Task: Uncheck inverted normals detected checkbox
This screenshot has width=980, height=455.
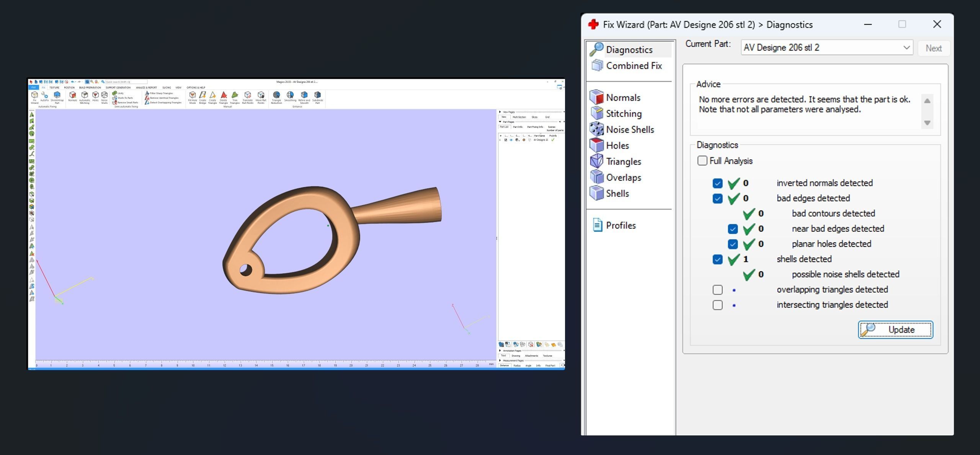Action: [x=717, y=183]
